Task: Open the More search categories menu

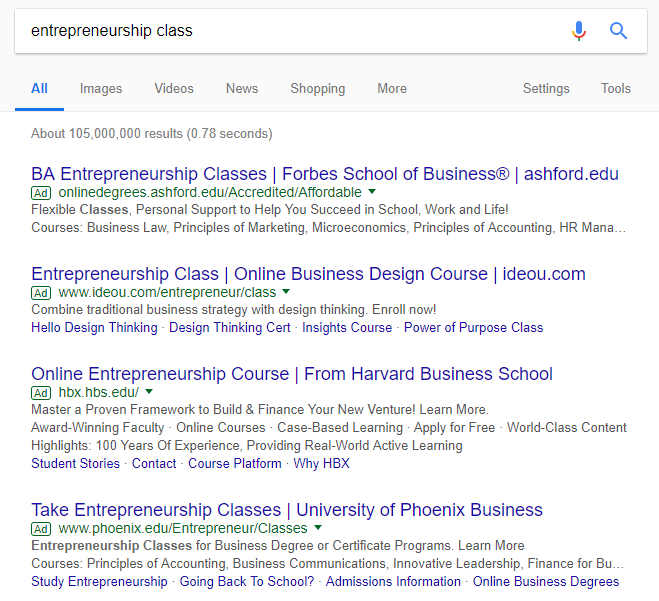Action: (x=392, y=89)
